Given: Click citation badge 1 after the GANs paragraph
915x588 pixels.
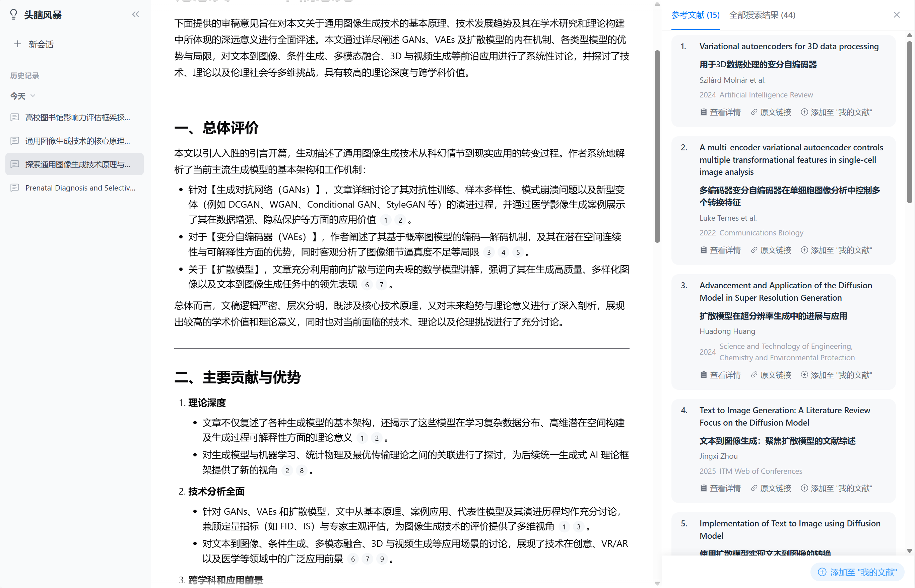Looking at the screenshot, I should [386, 220].
